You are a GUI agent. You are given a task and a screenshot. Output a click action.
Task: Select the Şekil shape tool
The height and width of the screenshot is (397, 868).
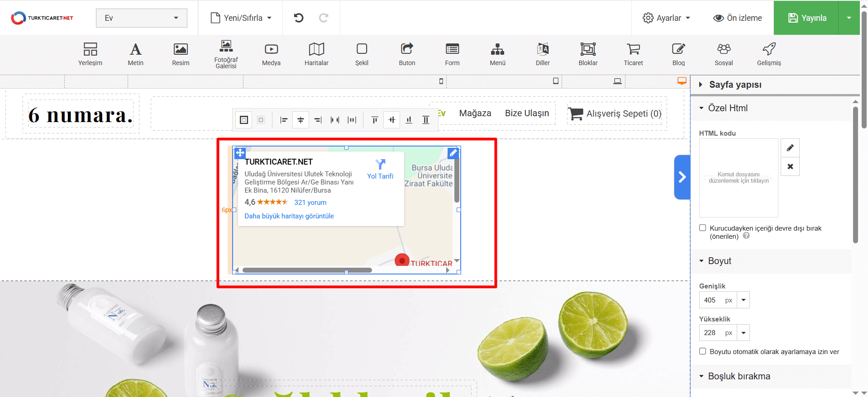point(362,54)
